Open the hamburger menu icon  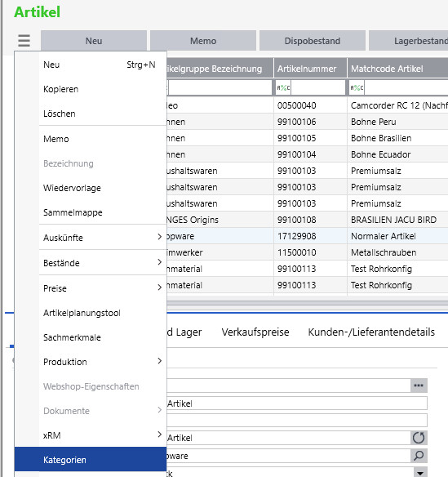(24, 41)
